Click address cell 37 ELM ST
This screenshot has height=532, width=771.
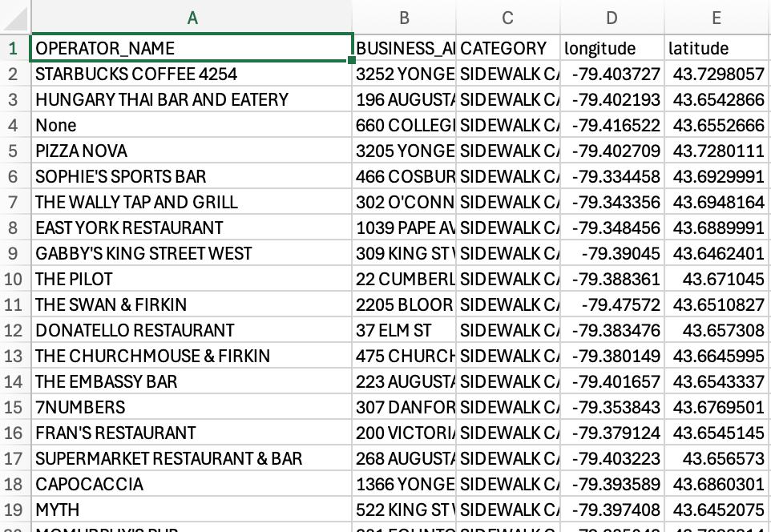[404, 330]
